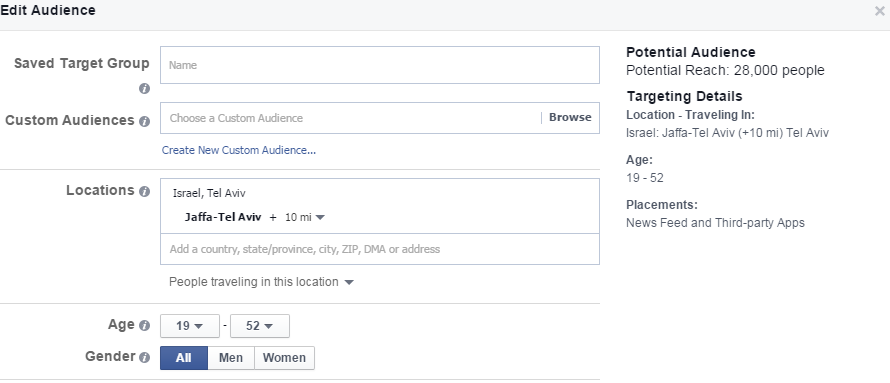Close the Edit Audience dialog
The image size is (890, 383).
pos(879,11)
